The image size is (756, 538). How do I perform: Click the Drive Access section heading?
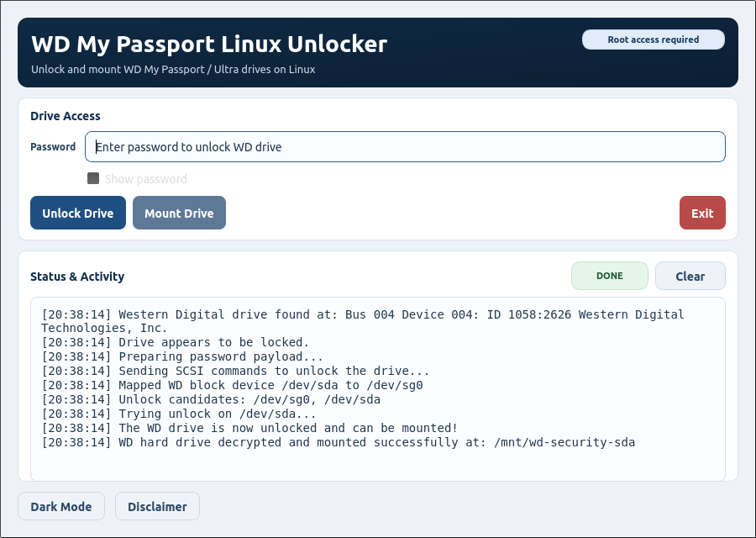tap(65, 116)
